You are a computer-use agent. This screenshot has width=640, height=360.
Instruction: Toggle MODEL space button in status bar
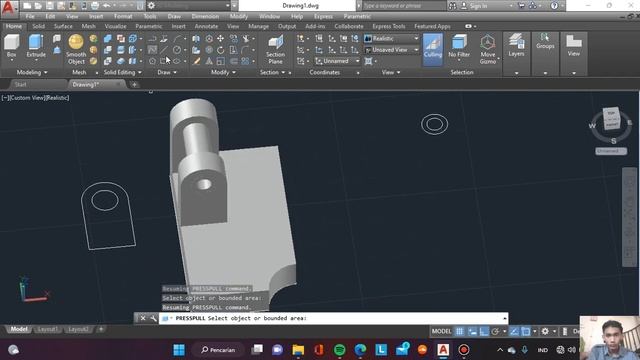coord(441,331)
